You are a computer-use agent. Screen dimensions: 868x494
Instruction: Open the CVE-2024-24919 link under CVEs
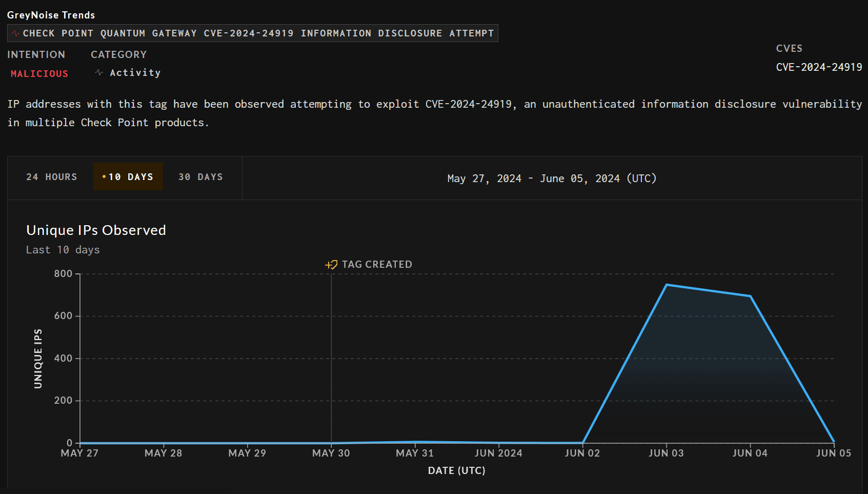click(819, 67)
